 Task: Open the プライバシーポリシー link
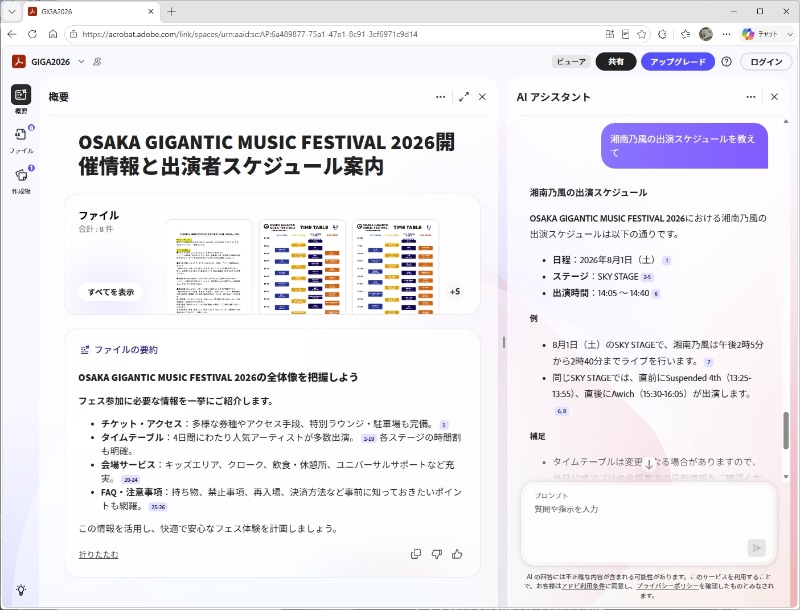click(x=667, y=586)
